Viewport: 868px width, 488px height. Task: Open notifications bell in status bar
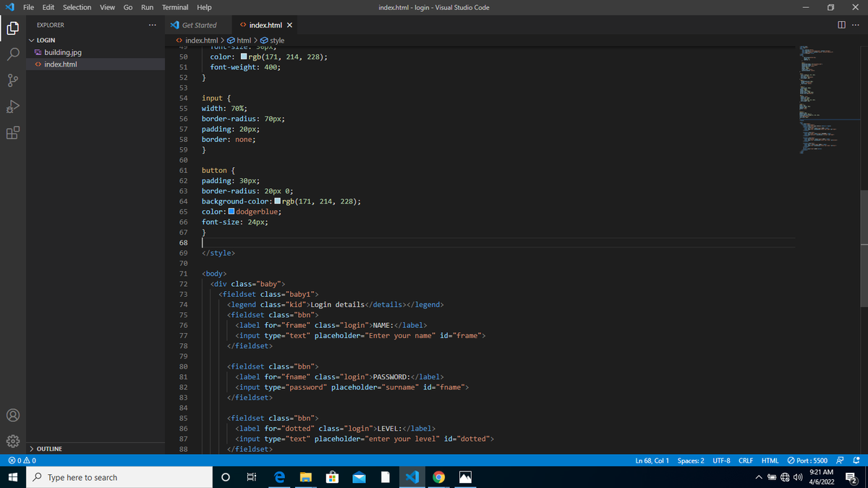click(856, 460)
